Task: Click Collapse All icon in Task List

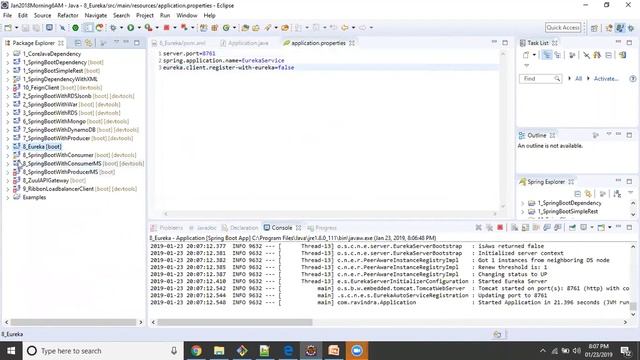Action: tap(609, 55)
